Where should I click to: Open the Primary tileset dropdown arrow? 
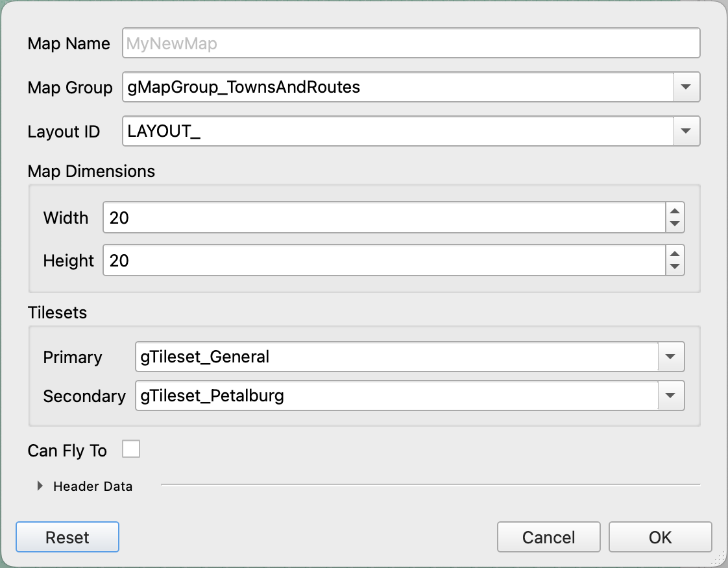point(671,357)
